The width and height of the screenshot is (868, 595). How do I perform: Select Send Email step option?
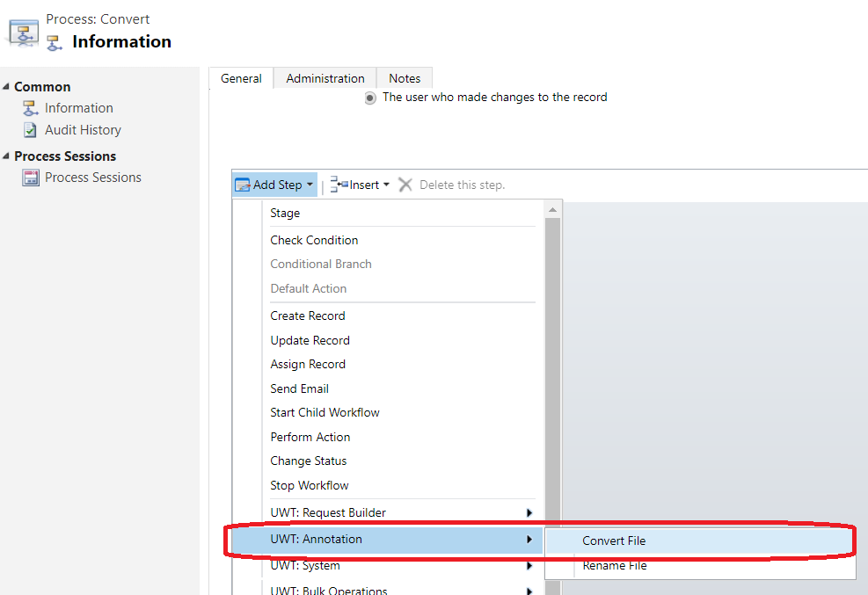click(299, 388)
